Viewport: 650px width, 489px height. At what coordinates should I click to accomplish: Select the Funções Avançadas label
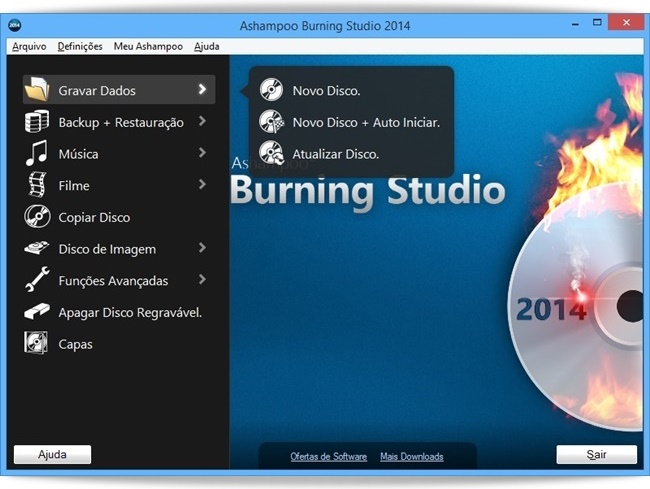pos(113,281)
